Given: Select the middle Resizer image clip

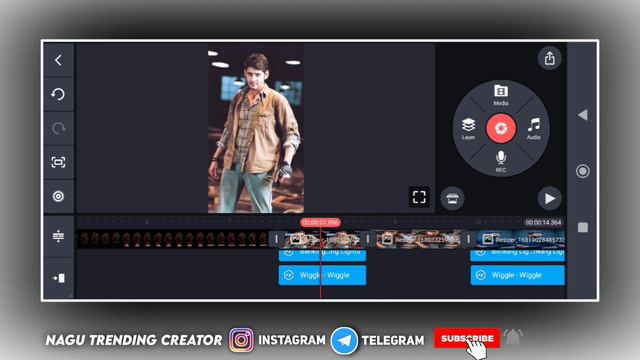Looking at the screenshot, I should 418,239.
